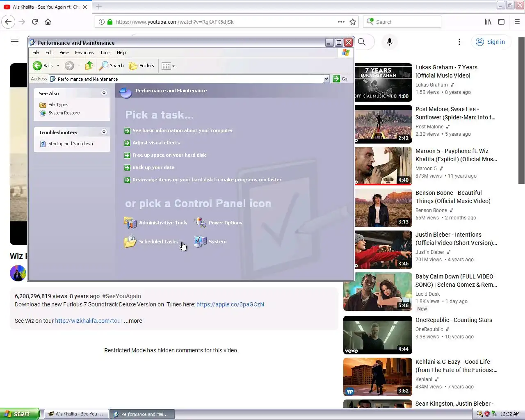Click channel avatar below video title
525x420 pixels.
point(18,273)
